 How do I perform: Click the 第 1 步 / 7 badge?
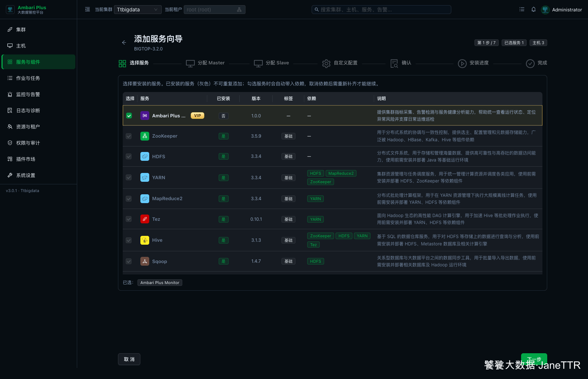(487, 43)
